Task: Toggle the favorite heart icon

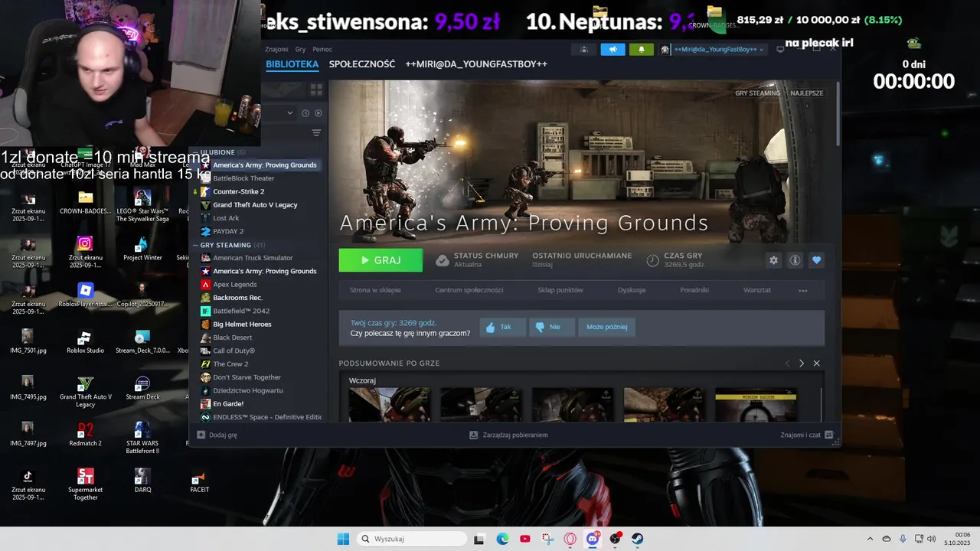Action: pyautogui.click(x=816, y=260)
